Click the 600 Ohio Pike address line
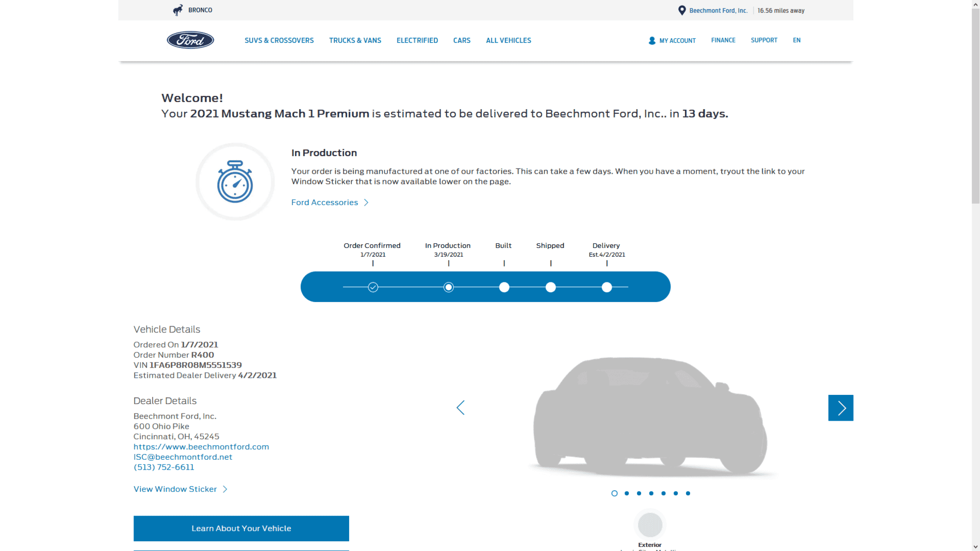This screenshot has width=980, height=551. pos(161,426)
